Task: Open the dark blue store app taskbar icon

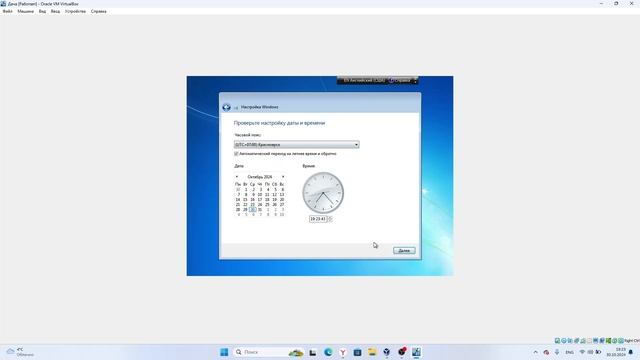Action: (x=357, y=352)
